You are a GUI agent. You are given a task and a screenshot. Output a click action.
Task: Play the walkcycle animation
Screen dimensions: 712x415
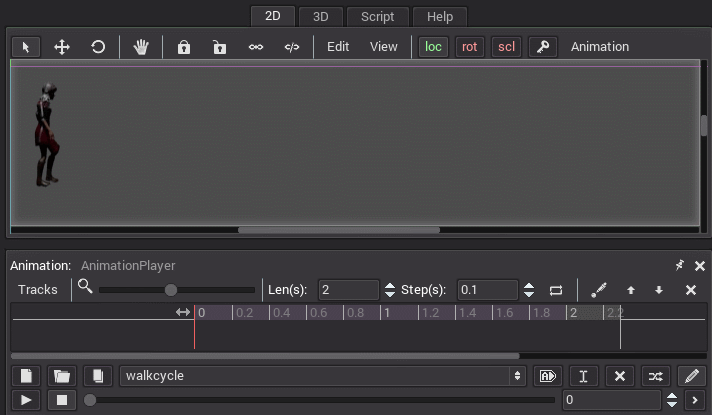[26, 400]
